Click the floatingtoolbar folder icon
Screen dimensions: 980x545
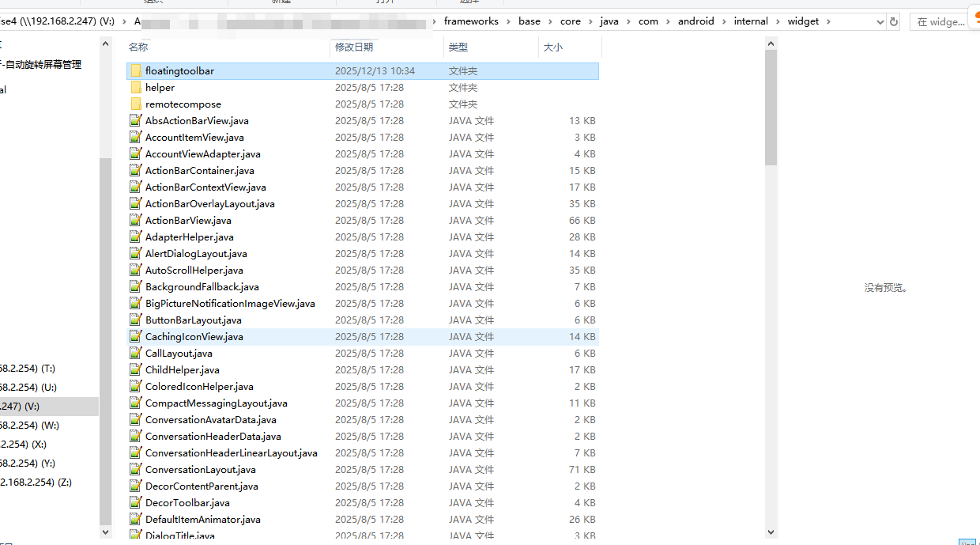click(136, 71)
